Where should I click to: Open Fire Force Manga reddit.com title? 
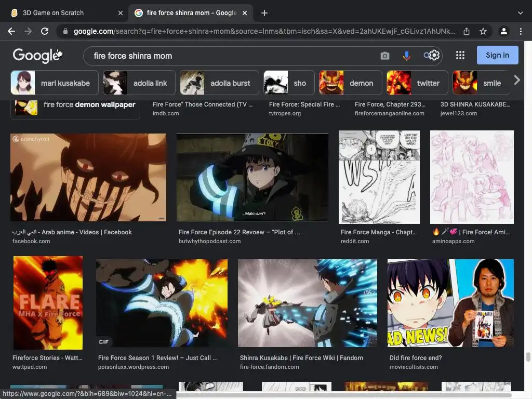(379, 232)
